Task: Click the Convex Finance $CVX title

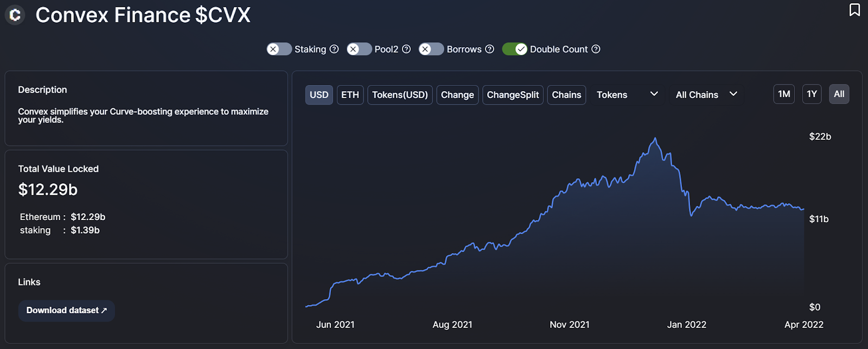Action: tap(143, 15)
